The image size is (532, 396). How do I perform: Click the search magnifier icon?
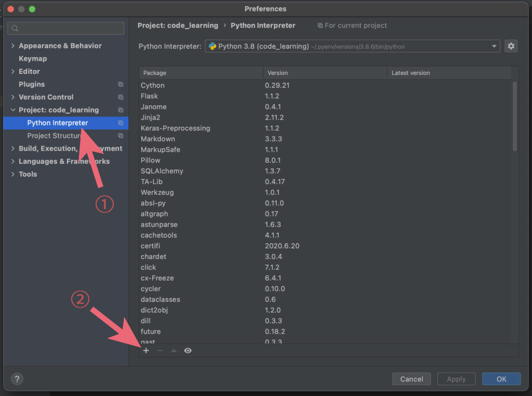tap(15, 28)
